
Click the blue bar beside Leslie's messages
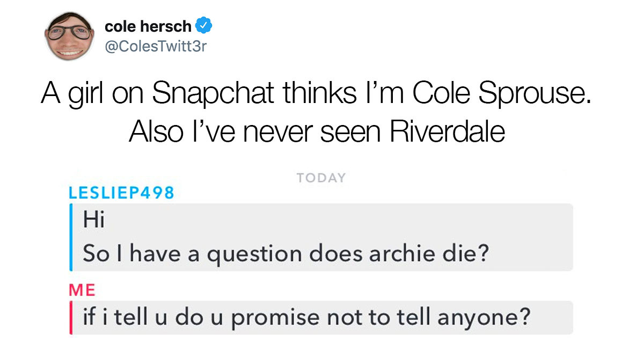(x=71, y=237)
